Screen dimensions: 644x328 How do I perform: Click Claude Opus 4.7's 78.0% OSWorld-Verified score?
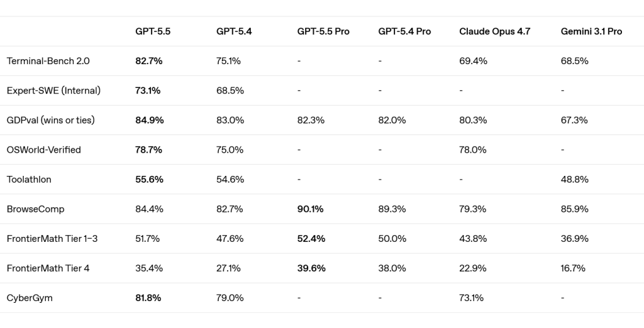[x=473, y=150]
